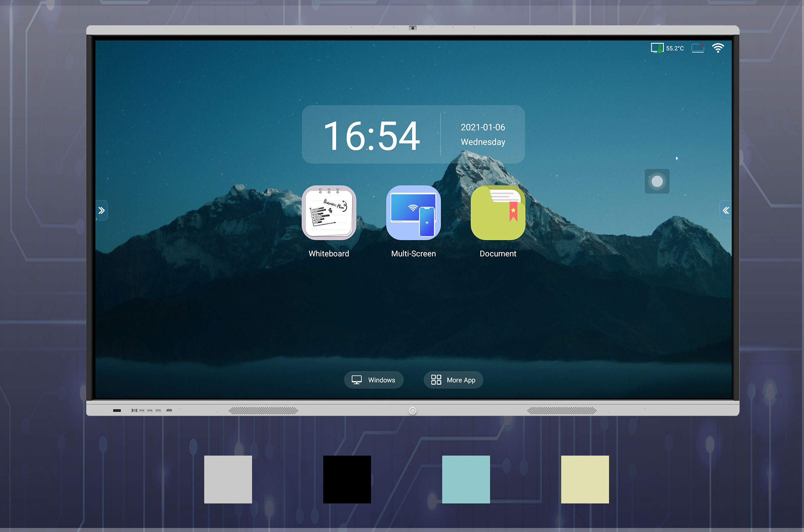Choose the teal color swatch
Image resolution: width=804 pixels, height=532 pixels.
466,479
